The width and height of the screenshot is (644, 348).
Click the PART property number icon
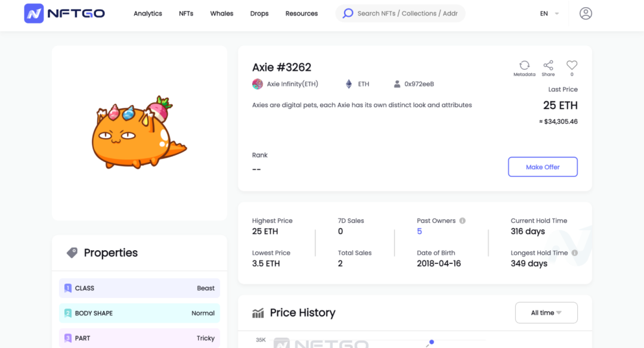coord(68,338)
